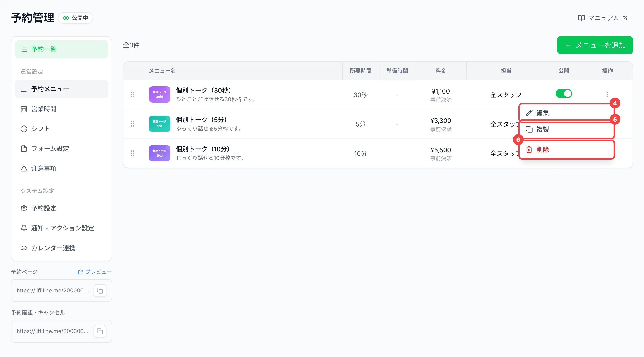Click the document icon beside フォーム設定

pyautogui.click(x=24, y=149)
